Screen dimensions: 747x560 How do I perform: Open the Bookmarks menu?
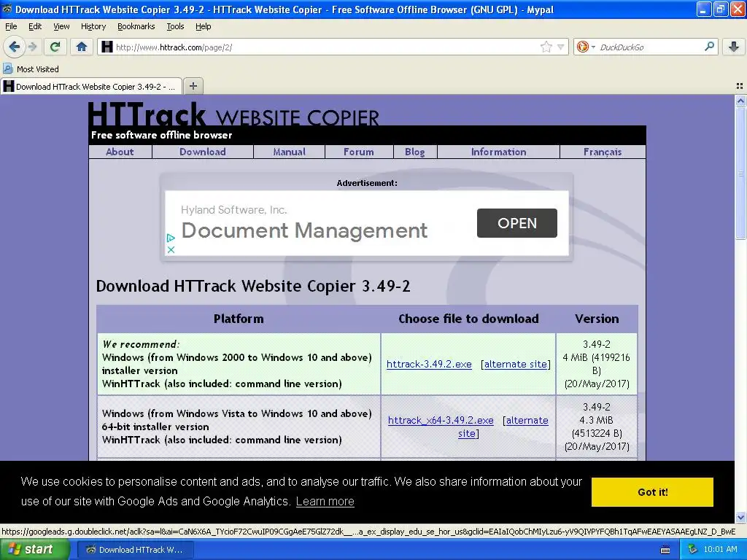tap(136, 26)
